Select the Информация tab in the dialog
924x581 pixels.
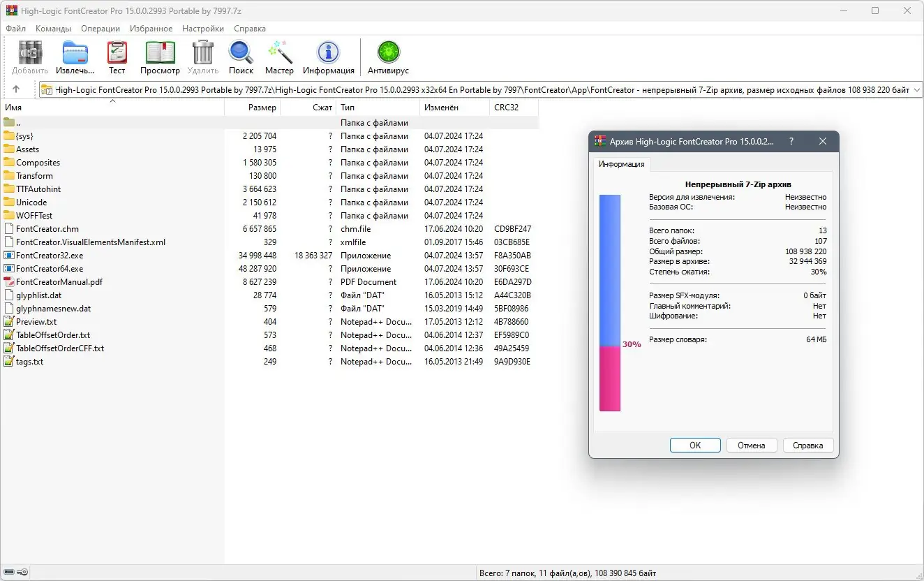(622, 165)
